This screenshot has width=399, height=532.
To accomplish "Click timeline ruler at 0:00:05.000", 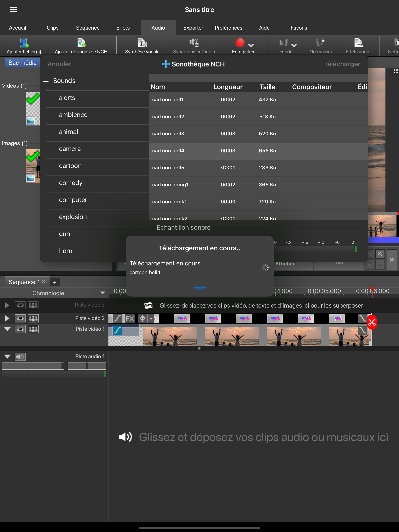I will pos(324,291).
